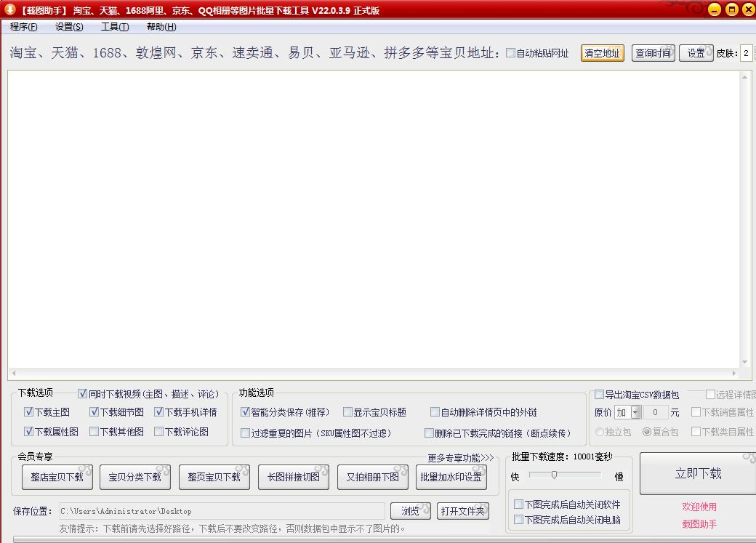Click the 又拍相册下图 button
756x543 pixels.
click(x=373, y=477)
